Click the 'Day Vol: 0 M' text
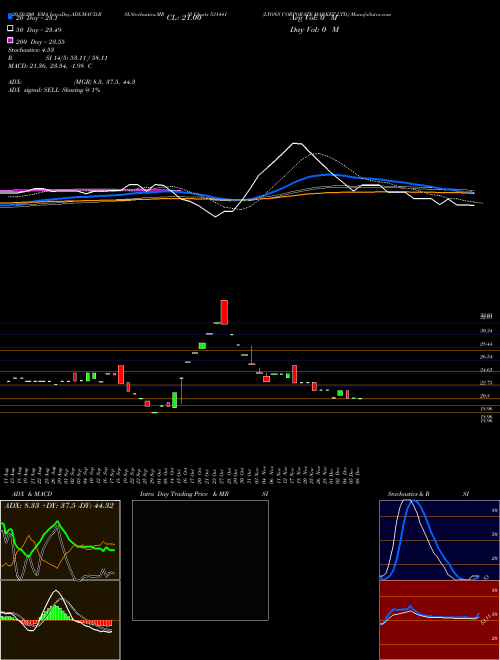This screenshot has width=500, height=660. 314,30
